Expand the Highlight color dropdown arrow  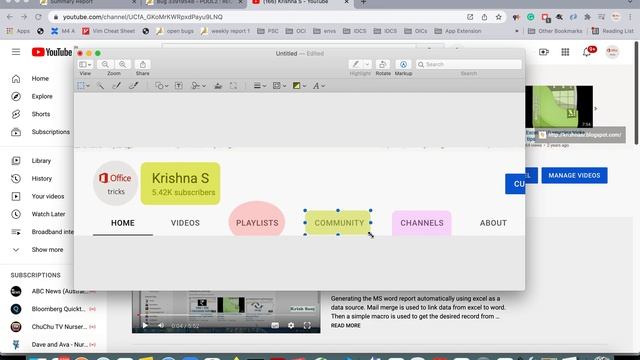pos(367,64)
